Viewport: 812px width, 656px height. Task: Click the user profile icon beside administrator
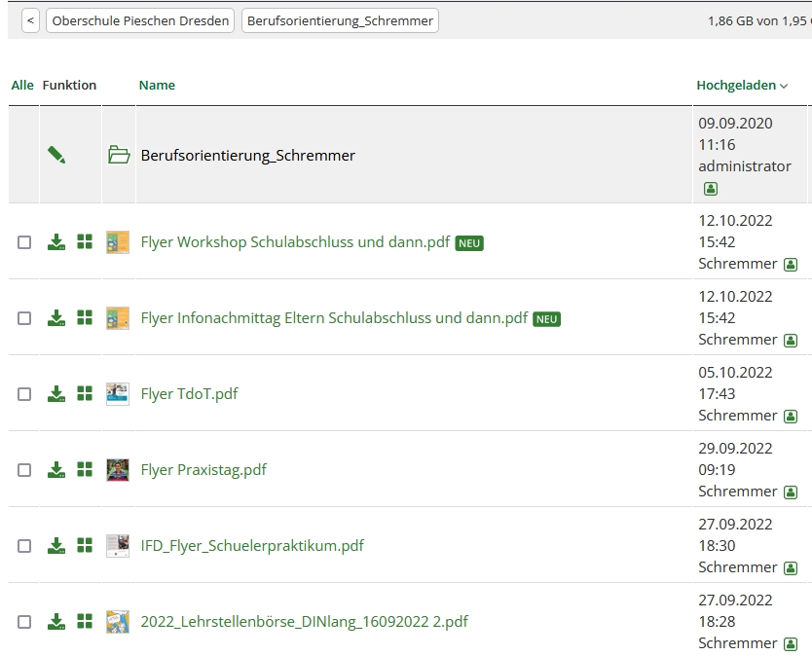click(x=711, y=188)
